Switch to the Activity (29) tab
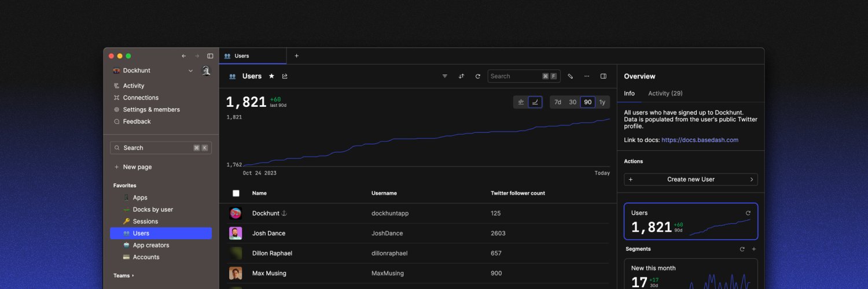The image size is (868, 289). (665, 94)
